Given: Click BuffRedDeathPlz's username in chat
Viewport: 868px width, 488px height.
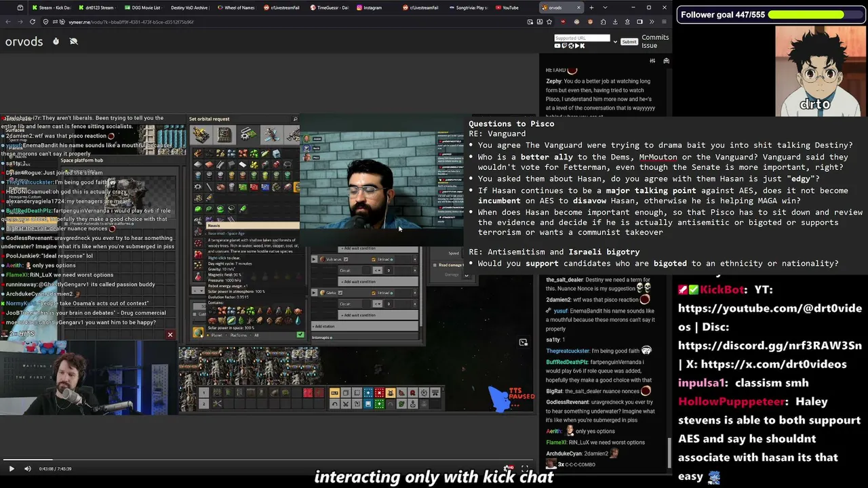Looking at the screenshot, I should click(568, 362).
